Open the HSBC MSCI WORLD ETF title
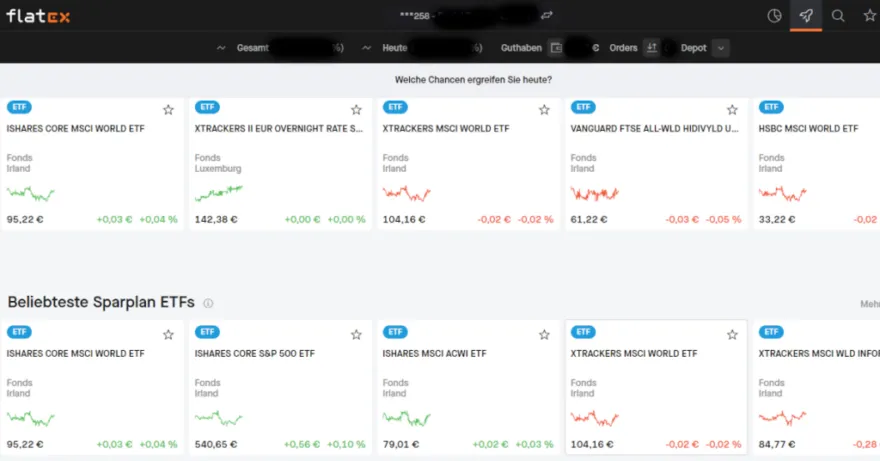This screenshot has height=461, width=880. [x=808, y=129]
